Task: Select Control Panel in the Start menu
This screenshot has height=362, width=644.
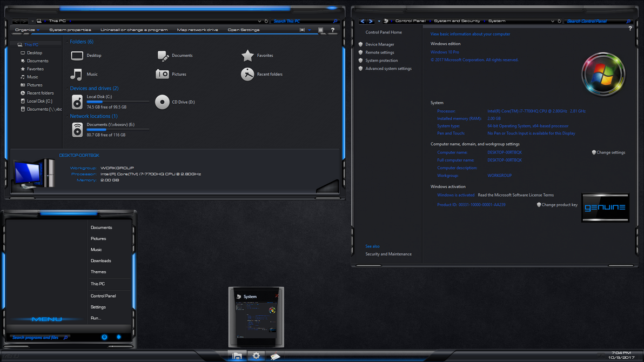Action: (x=103, y=296)
